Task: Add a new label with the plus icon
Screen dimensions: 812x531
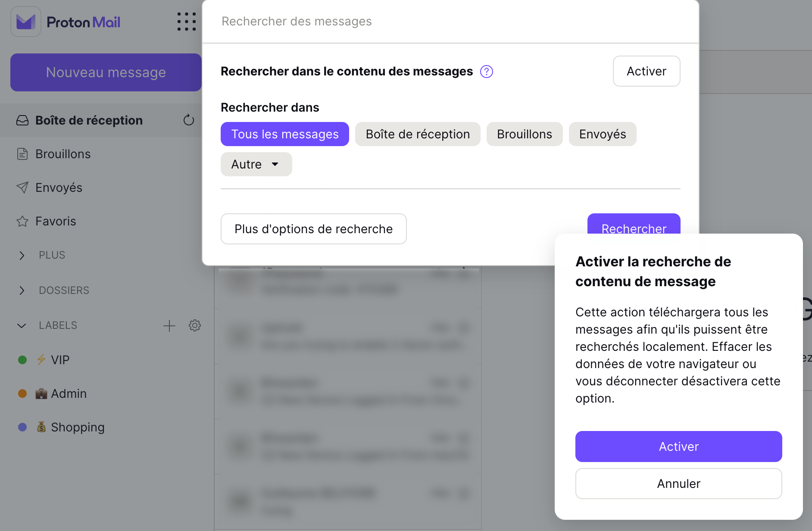Action: [169, 326]
